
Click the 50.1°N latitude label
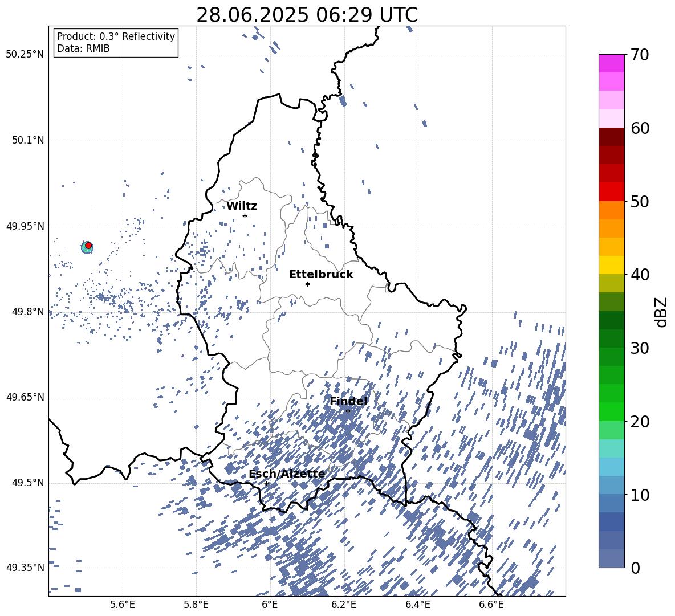click(27, 141)
